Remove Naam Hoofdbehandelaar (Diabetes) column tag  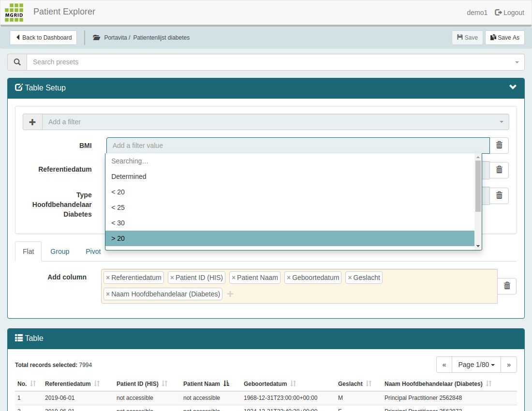point(108,294)
